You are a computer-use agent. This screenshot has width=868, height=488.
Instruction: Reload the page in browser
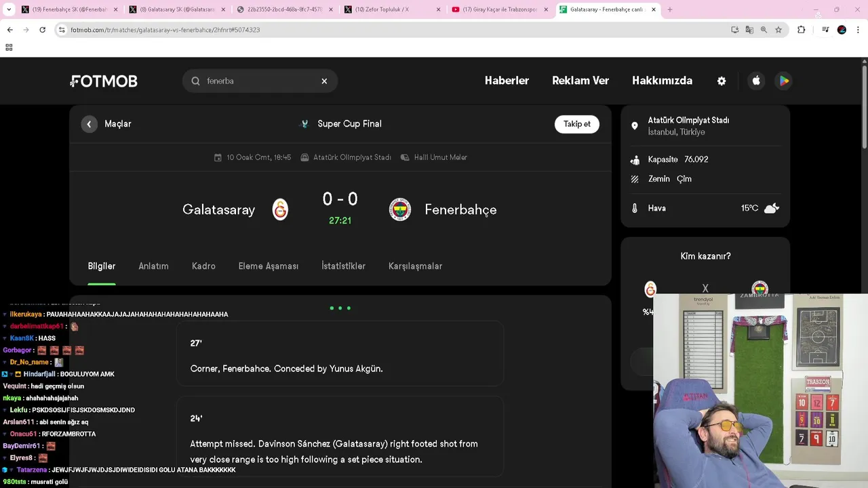(42, 30)
